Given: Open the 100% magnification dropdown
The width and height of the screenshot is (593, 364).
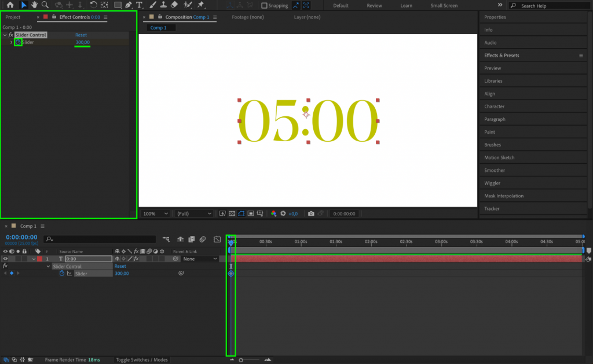Looking at the screenshot, I should tap(155, 214).
